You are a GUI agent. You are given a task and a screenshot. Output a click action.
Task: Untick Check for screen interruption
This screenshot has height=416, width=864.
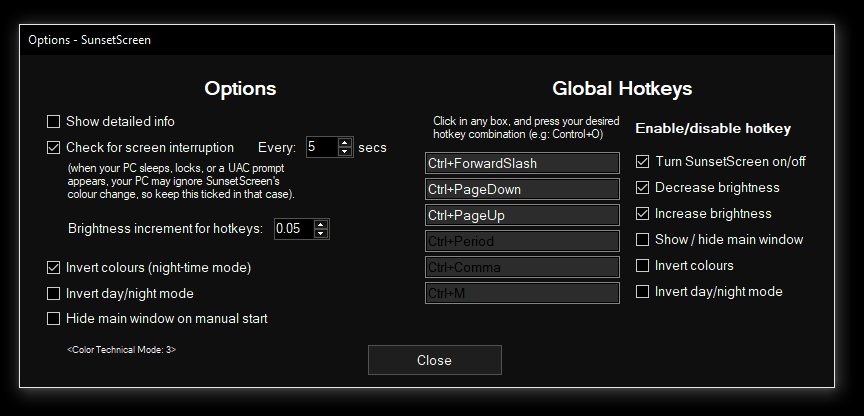[x=53, y=148]
